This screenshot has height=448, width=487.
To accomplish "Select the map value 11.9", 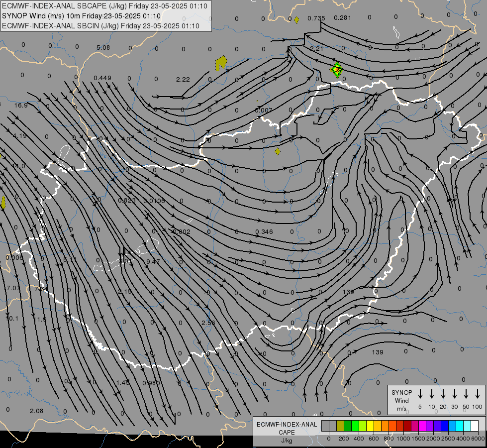I will click(x=39, y=319).
